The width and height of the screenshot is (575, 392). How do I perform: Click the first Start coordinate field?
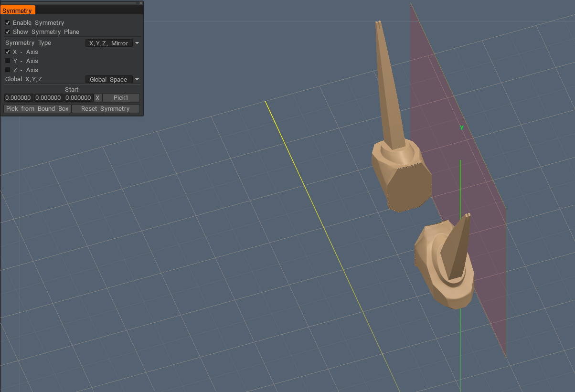coord(19,98)
